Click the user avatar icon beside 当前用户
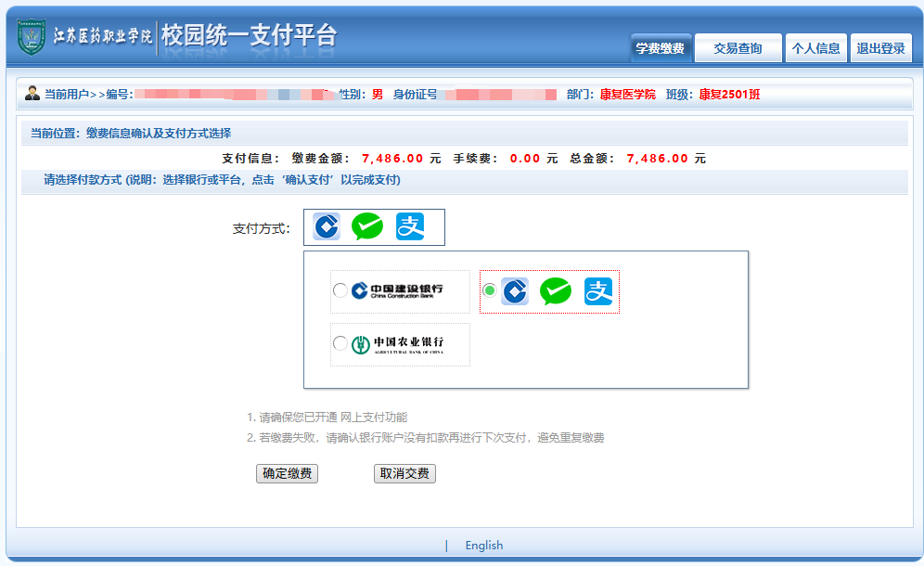The image size is (924, 566). click(32, 93)
